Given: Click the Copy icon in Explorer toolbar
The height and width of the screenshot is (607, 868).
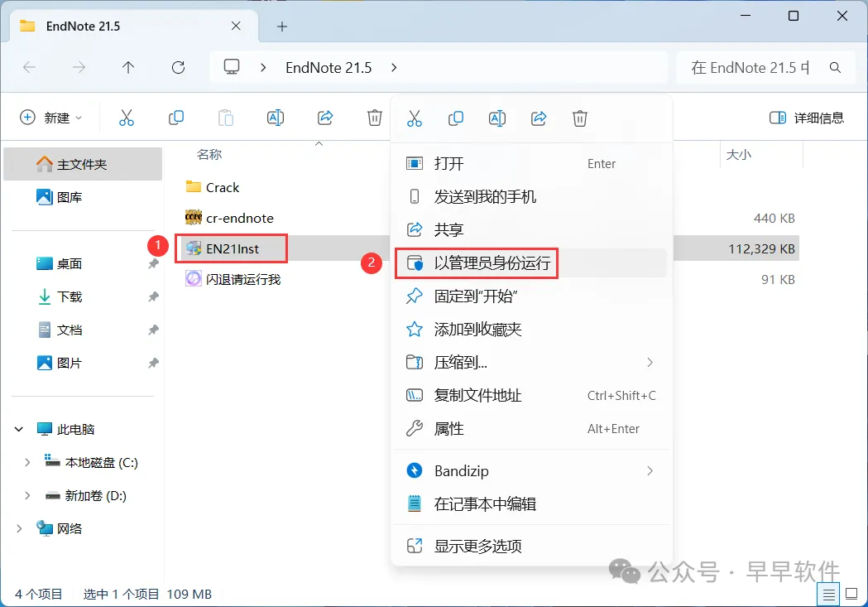Looking at the screenshot, I should pos(176,118).
